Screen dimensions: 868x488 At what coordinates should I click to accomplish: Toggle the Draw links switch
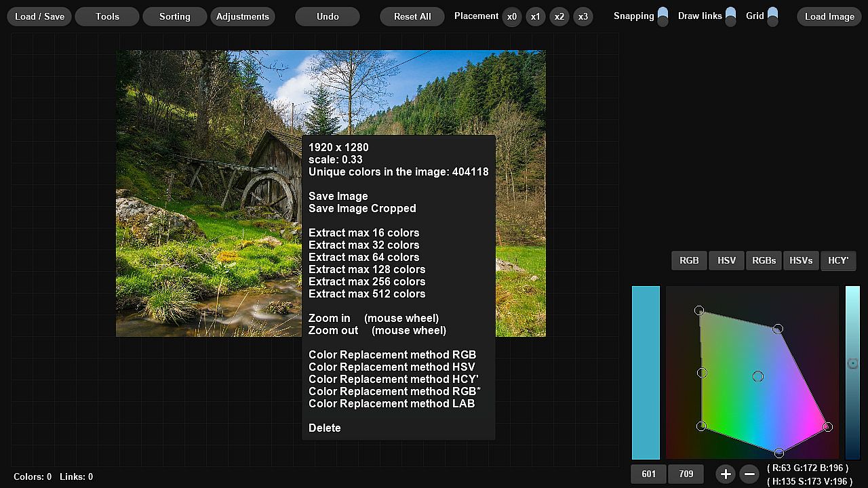click(730, 16)
